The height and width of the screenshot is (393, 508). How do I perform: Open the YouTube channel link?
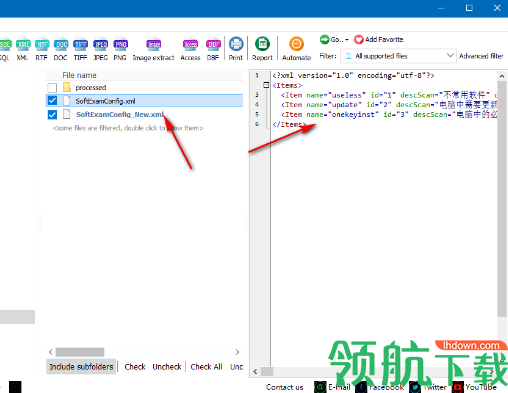point(474,387)
